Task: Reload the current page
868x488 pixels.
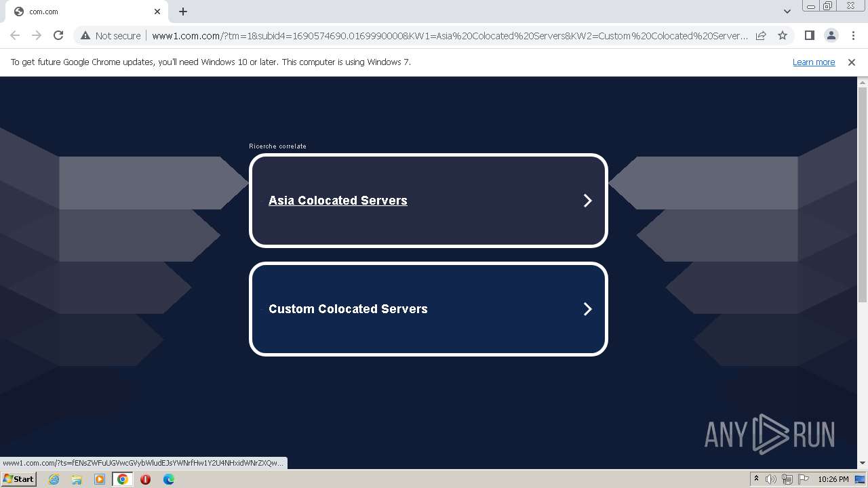Action: (x=58, y=35)
